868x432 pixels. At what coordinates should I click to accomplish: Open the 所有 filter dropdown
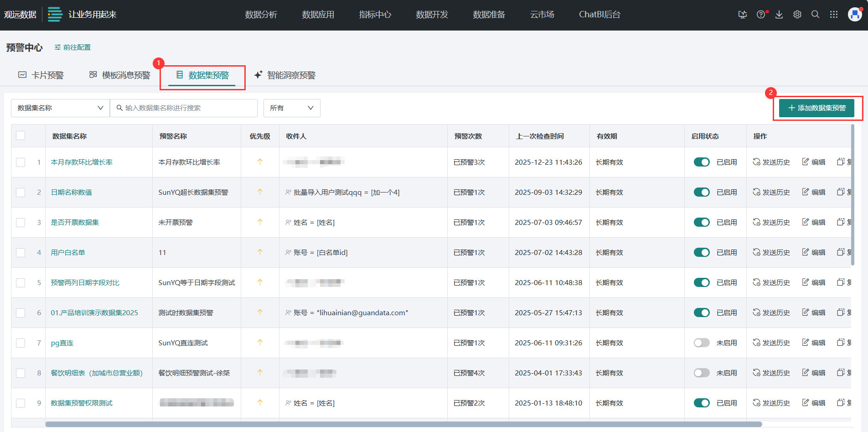tap(291, 108)
